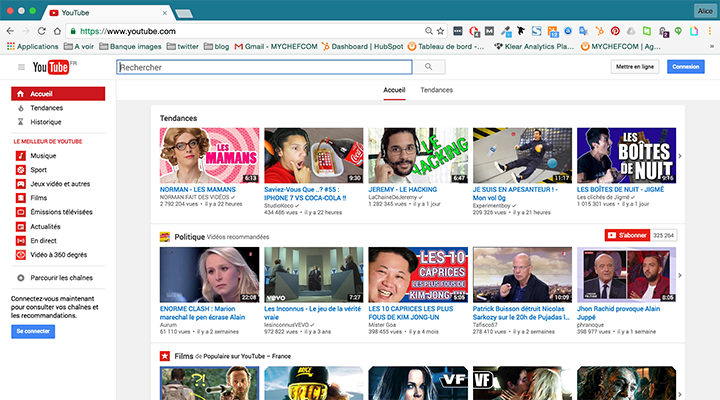Open Les Inconnus vevo thumbnail
Viewport: 720px width, 400px height.
[x=314, y=275]
